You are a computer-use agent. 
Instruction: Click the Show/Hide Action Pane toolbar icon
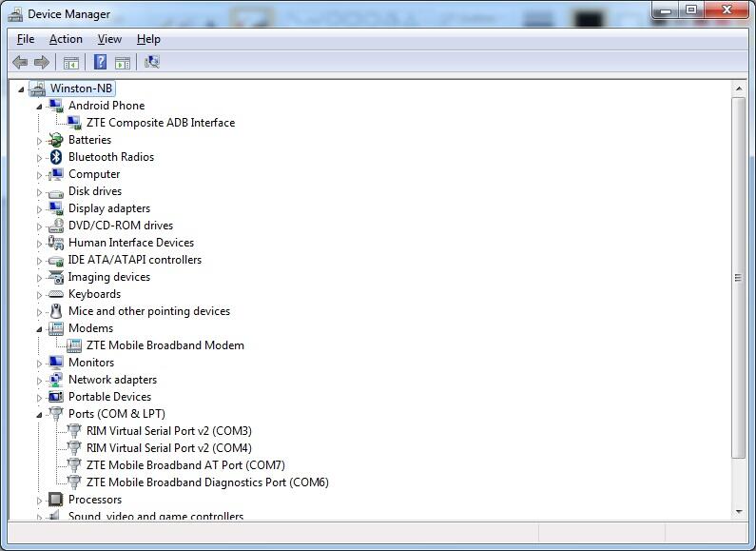pyautogui.click(x=123, y=63)
